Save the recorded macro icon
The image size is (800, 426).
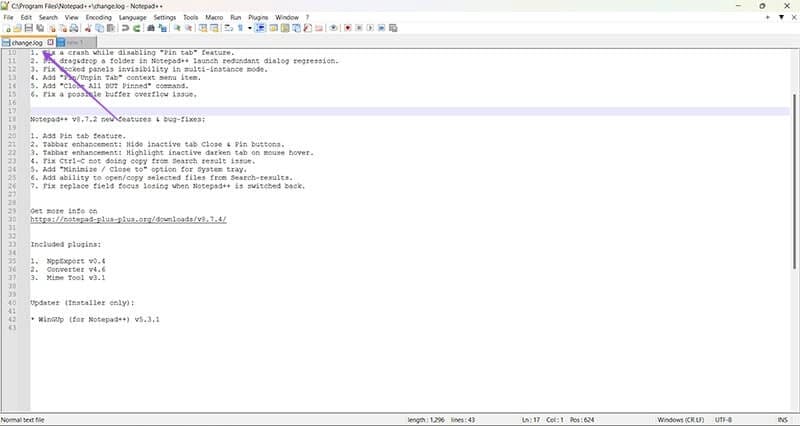point(393,28)
